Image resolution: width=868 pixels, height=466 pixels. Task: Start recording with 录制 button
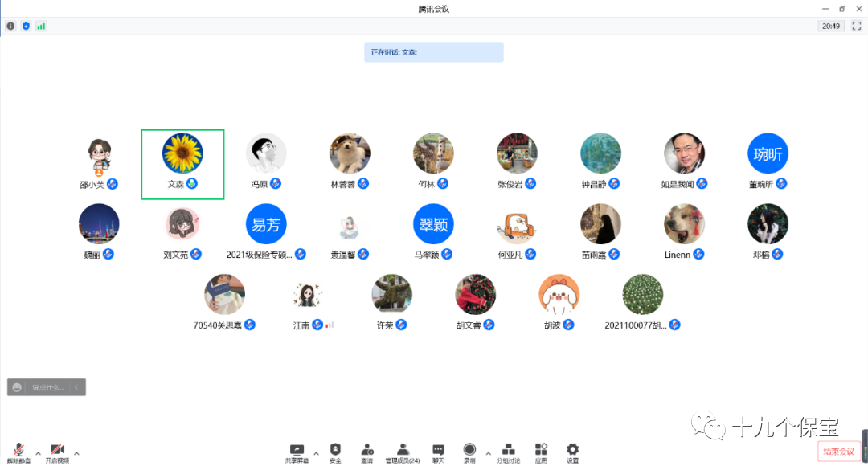(x=469, y=452)
